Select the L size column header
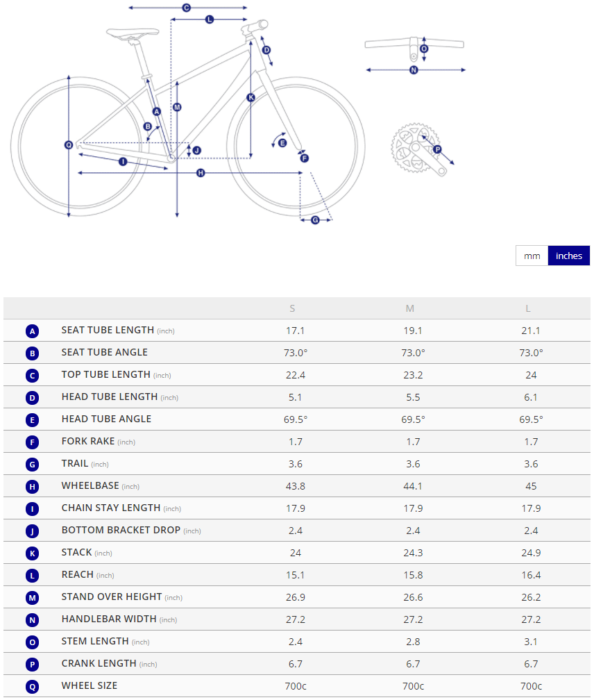 pos(528,308)
